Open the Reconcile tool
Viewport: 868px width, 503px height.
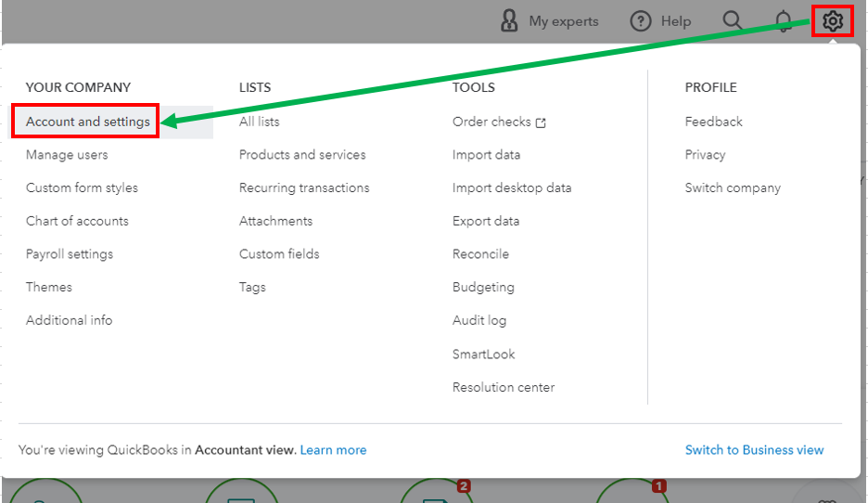480,254
